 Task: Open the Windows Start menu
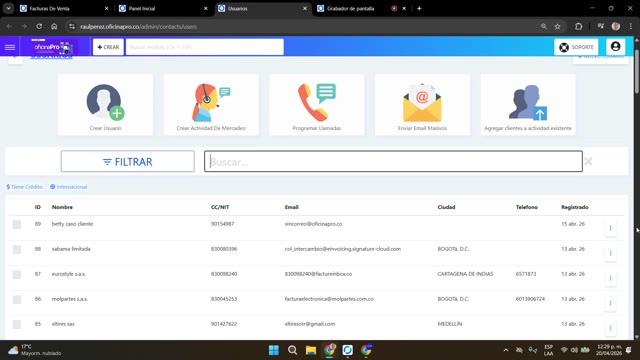(x=274, y=350)
